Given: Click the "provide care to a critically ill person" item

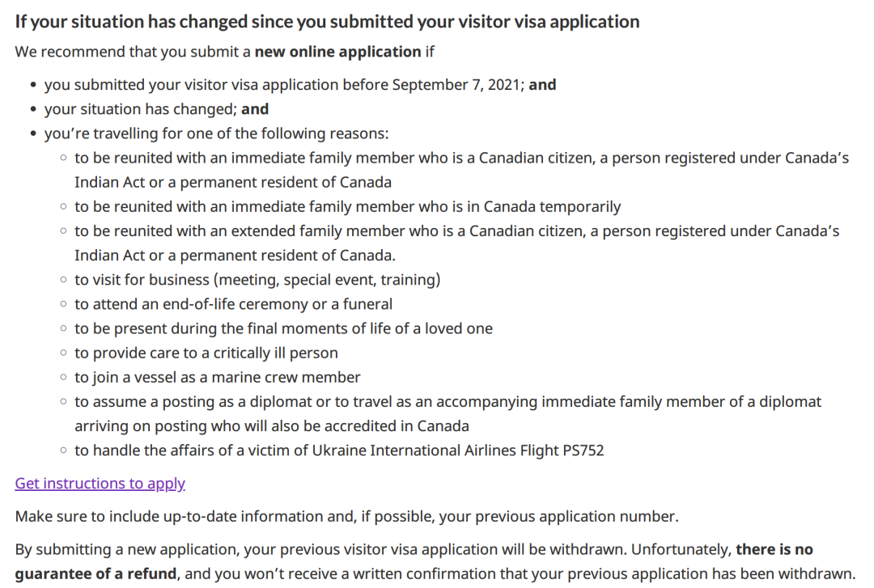Looking at the screenshot, I should (206, 353).
